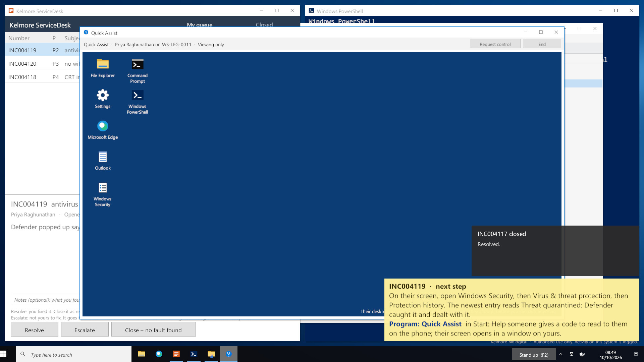Show hidden tray icons chevron
Image resolution: width=644 pixels, height=362 pixels.
pyautogui.click(x=561, y=354)
